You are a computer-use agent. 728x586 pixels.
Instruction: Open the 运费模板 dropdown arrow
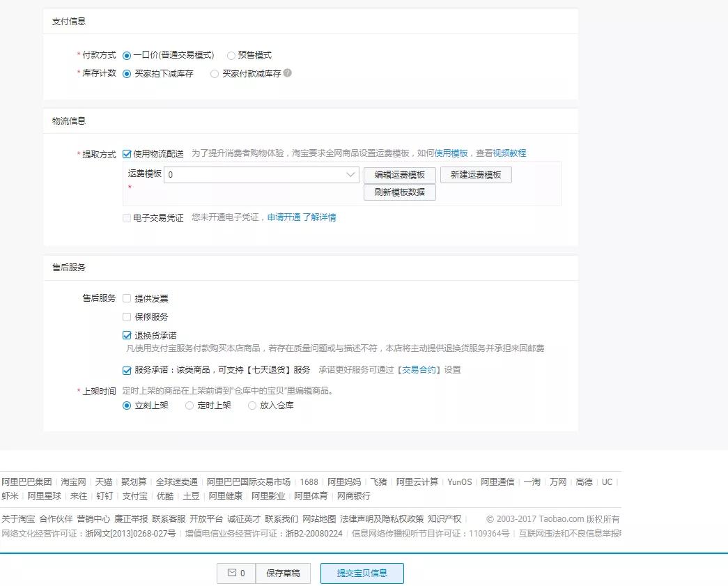[x=350, y=174]
